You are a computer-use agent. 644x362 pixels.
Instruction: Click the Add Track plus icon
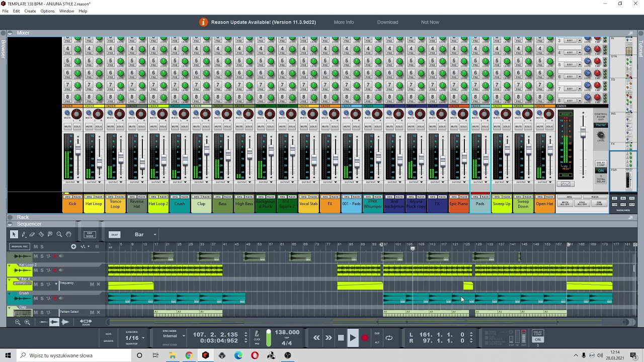click(x=73, y=246)
